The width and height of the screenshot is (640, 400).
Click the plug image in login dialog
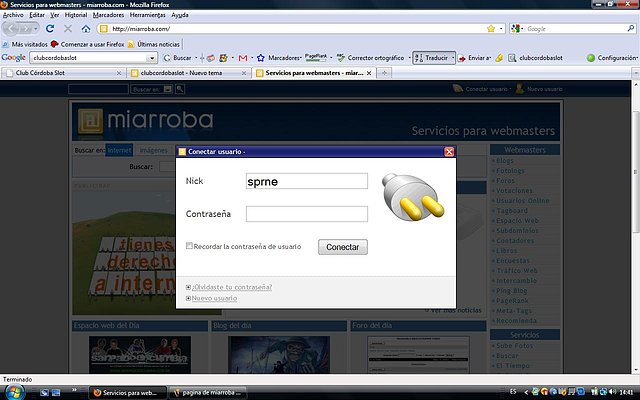point(413,197)
